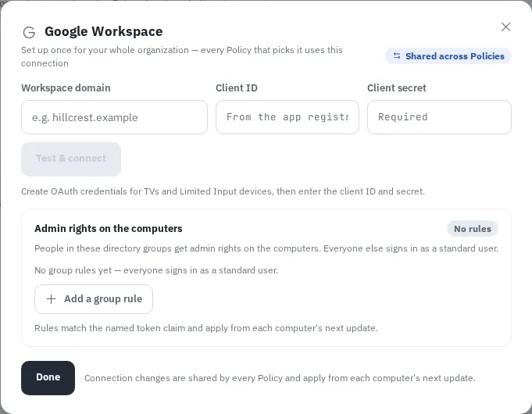Screen dimensions: 532x414
Task: Focus the Workspace domain input field
Action: pos(114,117)
